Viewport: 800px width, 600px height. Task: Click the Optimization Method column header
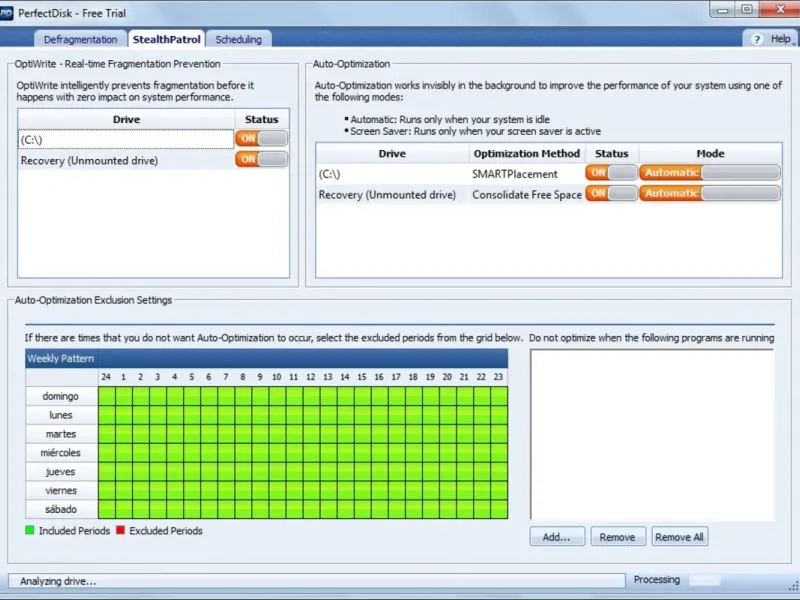tap(527, 154)
